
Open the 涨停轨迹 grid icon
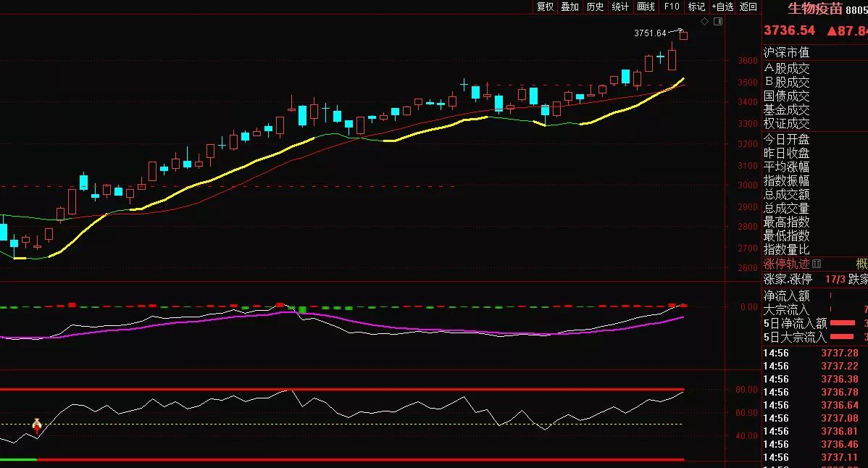(817, 264)
